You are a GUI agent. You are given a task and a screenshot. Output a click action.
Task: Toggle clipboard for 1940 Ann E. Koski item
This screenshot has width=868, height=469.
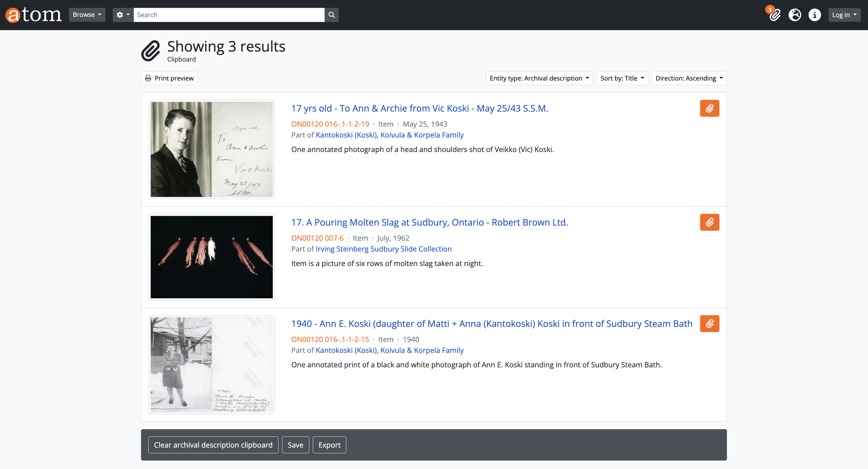709,324
